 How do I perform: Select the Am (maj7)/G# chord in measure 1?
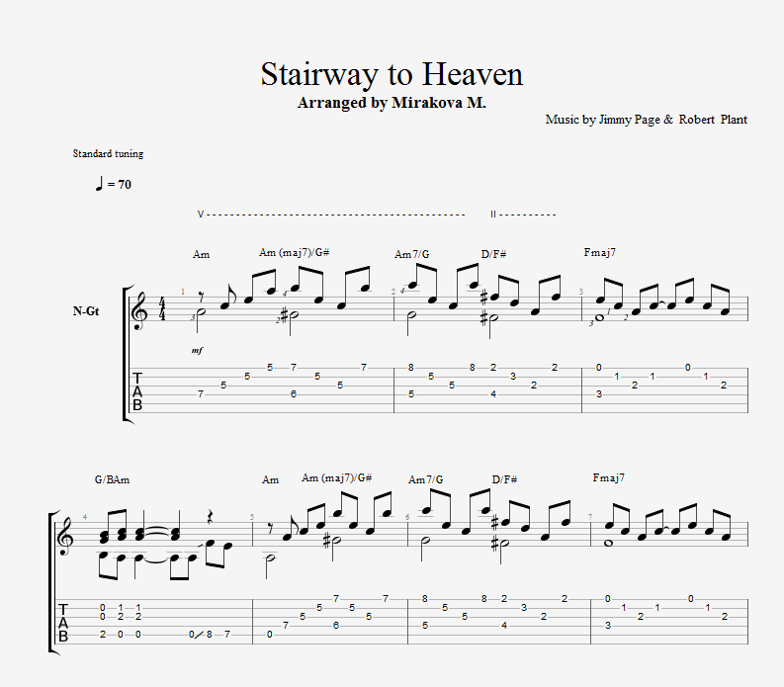(x=294, y=252)
